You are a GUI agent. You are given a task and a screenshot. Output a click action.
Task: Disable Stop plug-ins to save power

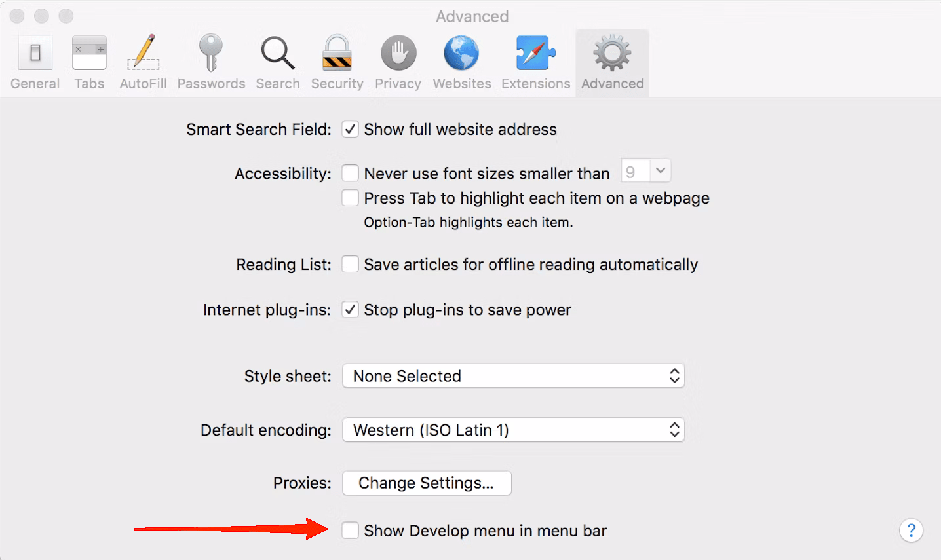(351, 310)
